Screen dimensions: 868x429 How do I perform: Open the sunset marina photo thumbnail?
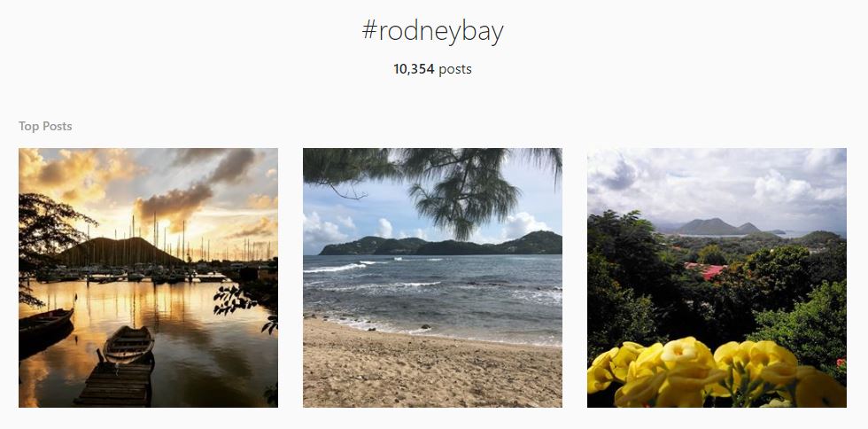tap(148, 277)
